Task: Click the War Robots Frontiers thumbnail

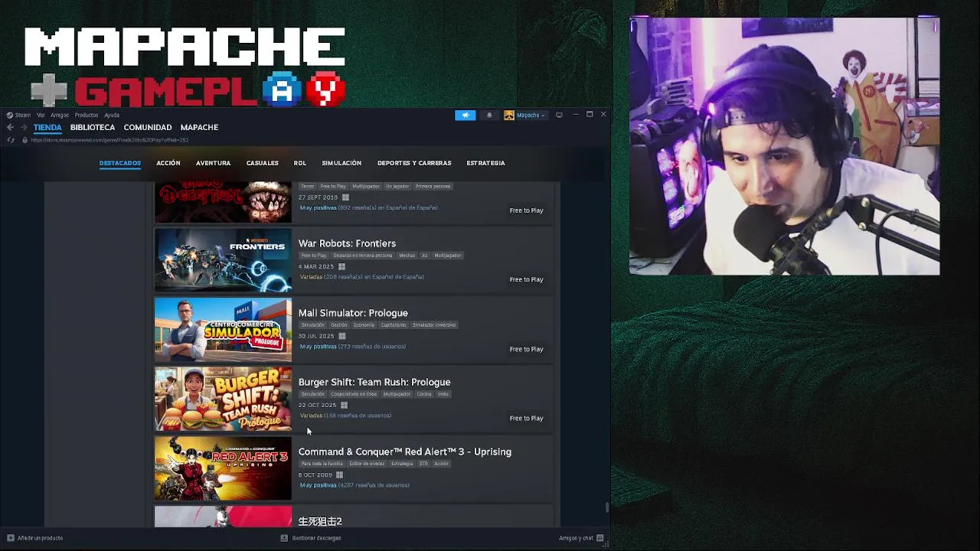Action: [223, 260]
